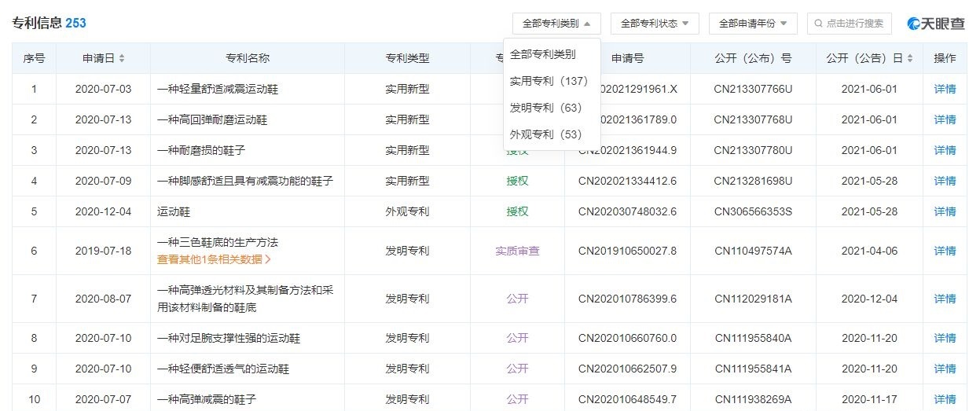Open the 全部专利类别 dropdown
980x411 pixels.
pyautogui.click(x=556, y=24)
